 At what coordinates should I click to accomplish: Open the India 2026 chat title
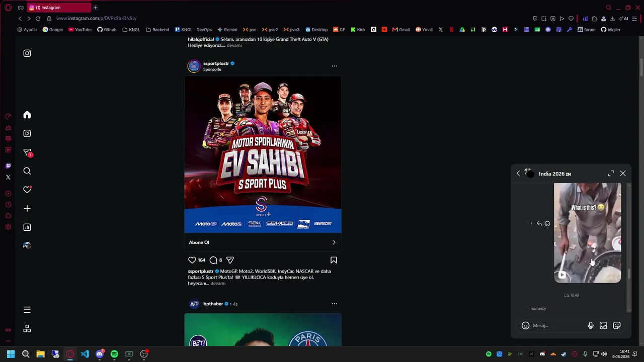point(554,174)
